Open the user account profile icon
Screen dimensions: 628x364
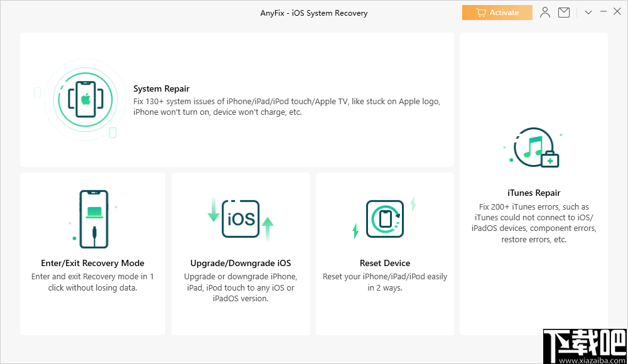click(x=544, y=12)
